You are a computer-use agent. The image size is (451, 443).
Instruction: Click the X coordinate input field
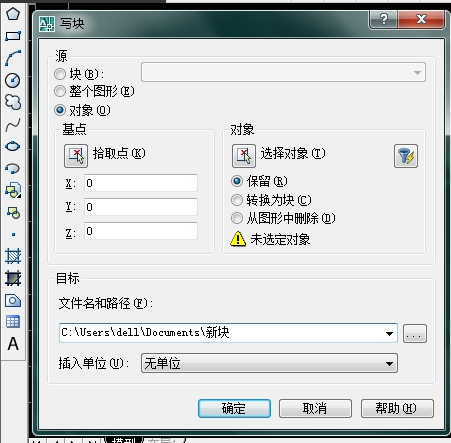coord(141,183)
